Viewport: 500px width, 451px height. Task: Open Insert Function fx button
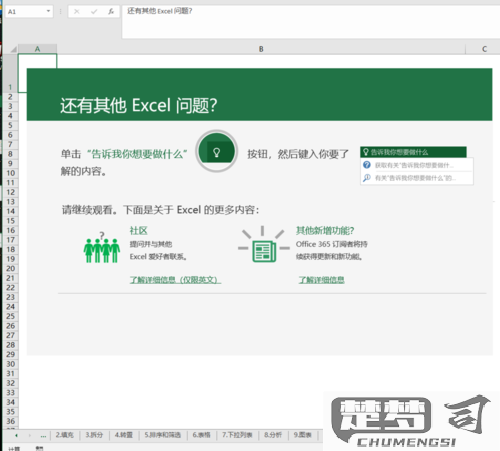(x=111, y=12)
